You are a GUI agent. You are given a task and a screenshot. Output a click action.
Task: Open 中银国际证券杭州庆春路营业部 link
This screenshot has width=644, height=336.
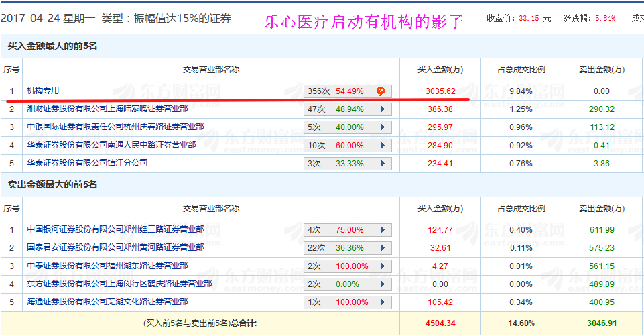(x=115, y=127)
